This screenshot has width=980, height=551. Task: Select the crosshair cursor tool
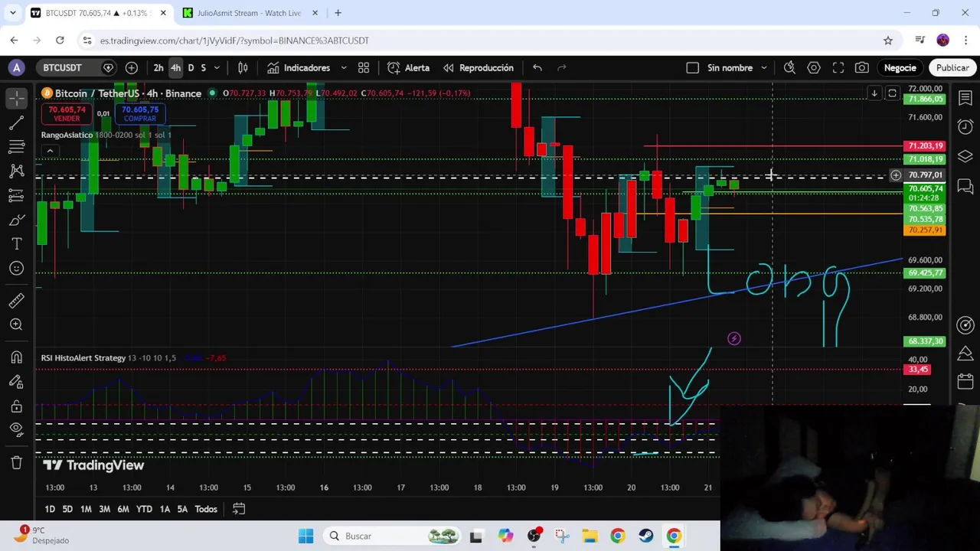click(16, 97)
